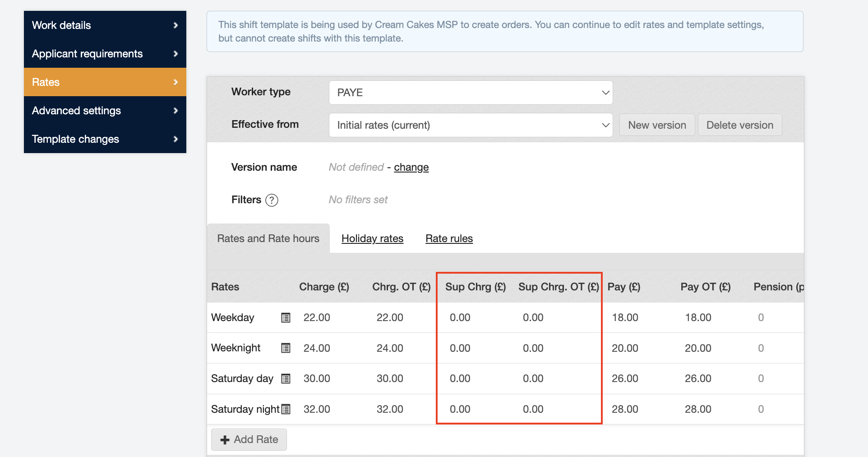Open the Saturday night row details icon
Image resolution: width=868 pixels, height=457 pixels.
click(286, 409)
